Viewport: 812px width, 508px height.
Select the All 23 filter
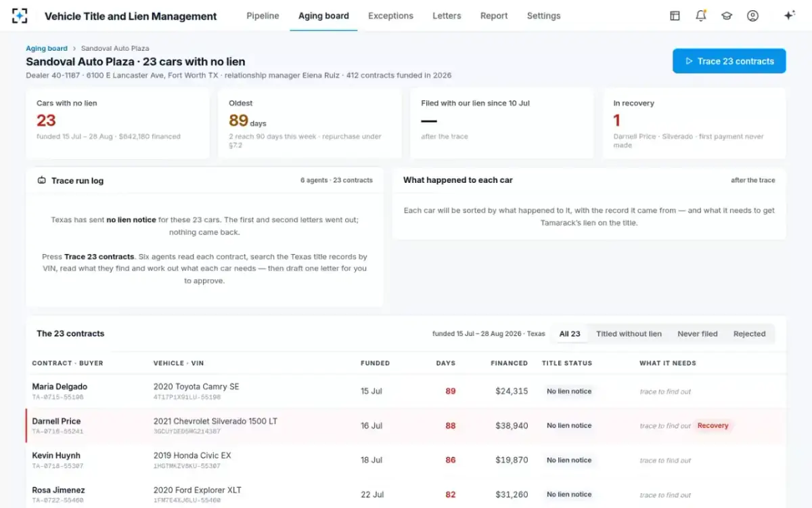point(570,334)
